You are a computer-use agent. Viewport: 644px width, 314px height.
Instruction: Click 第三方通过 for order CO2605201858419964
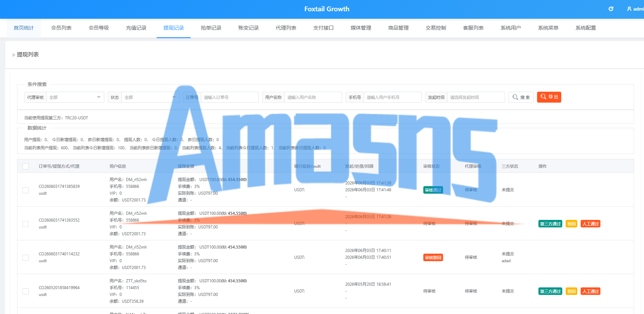550,291
